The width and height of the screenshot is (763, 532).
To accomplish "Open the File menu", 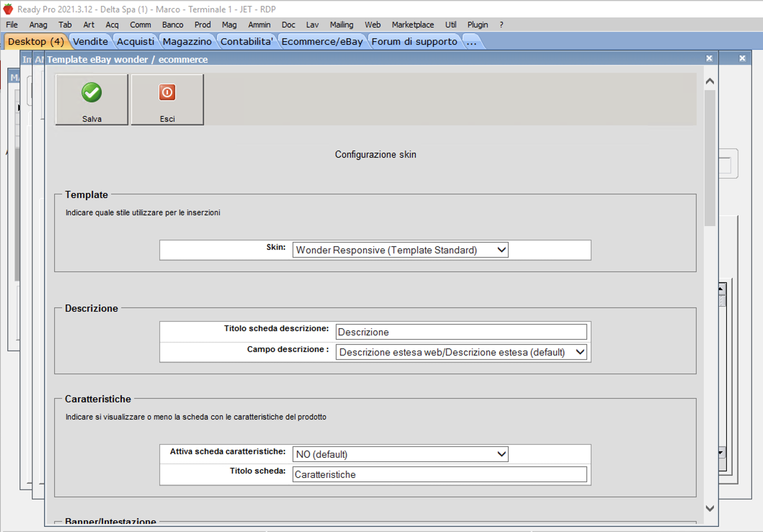I will tap(12, 25).
